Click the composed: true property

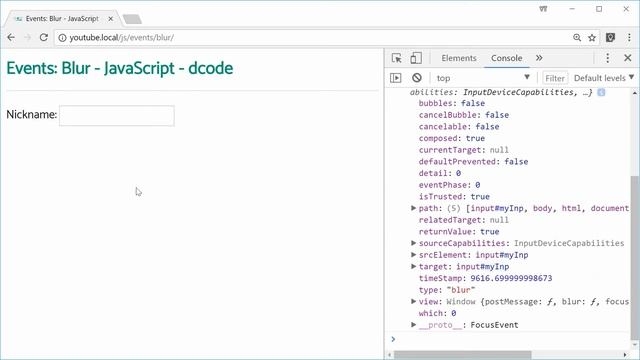click(452, 138)
